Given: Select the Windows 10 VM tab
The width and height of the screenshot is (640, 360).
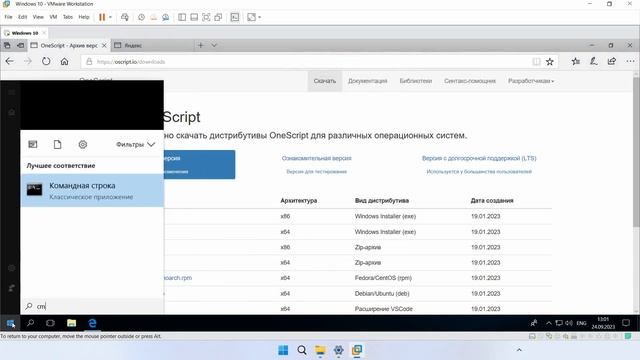Looking at the screenshot, I should (x=24, y=33).
